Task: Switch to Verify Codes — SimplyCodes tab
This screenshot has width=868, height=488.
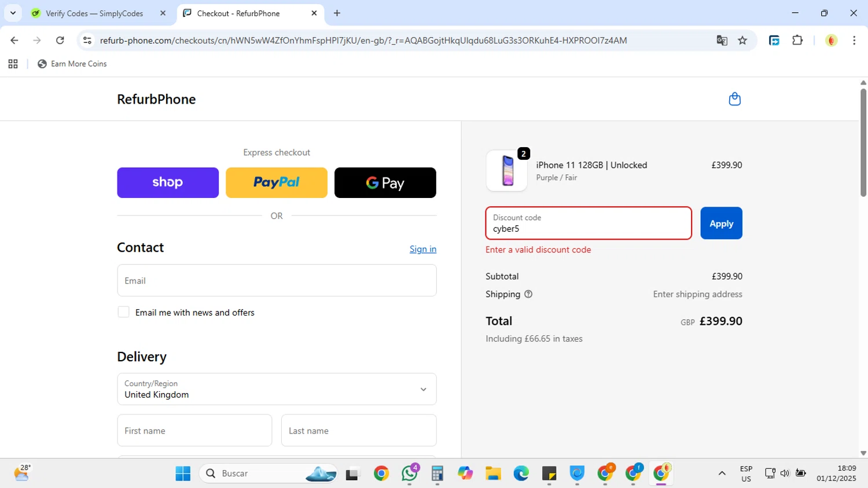Action: [x=94, y=13]
